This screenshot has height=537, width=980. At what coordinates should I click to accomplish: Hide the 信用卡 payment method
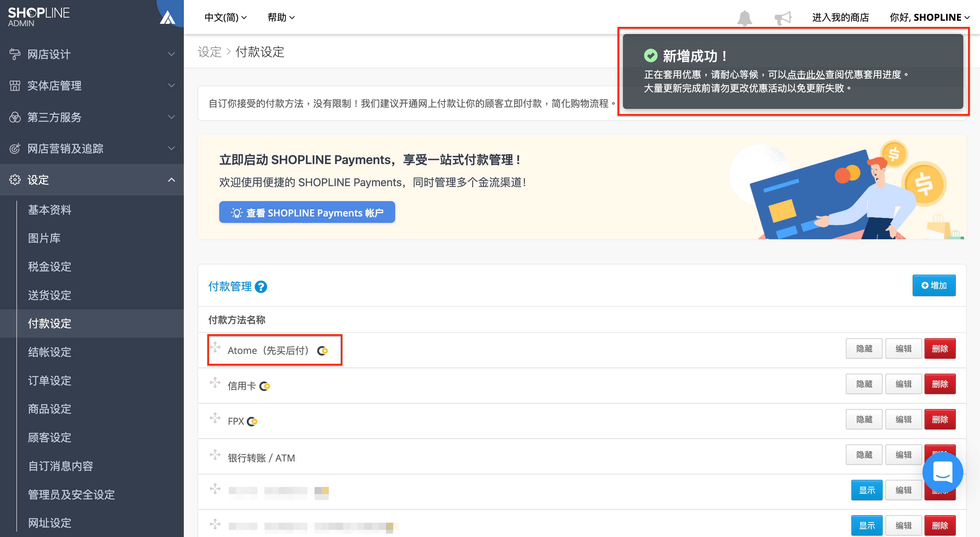[x=864, y=384]
